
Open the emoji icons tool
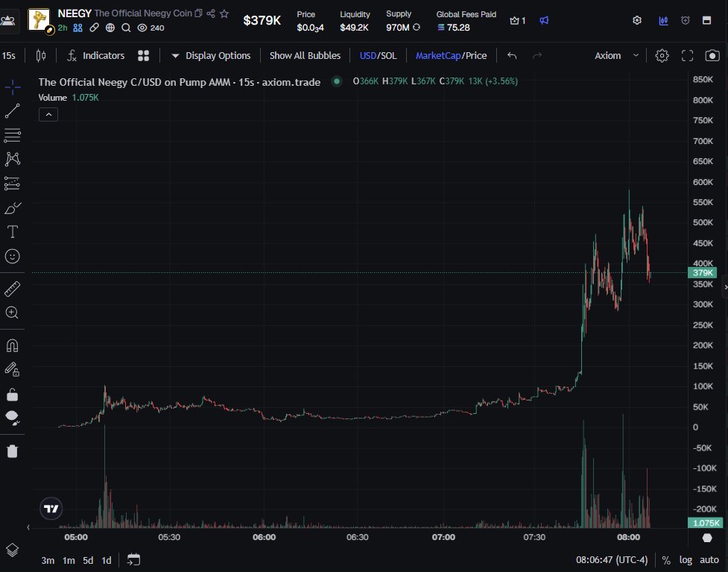(x=13, y=256)
